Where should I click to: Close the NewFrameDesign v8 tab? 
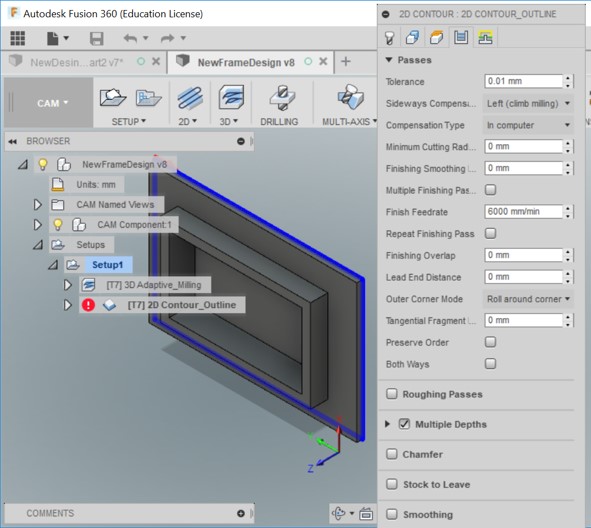(323, 61)
